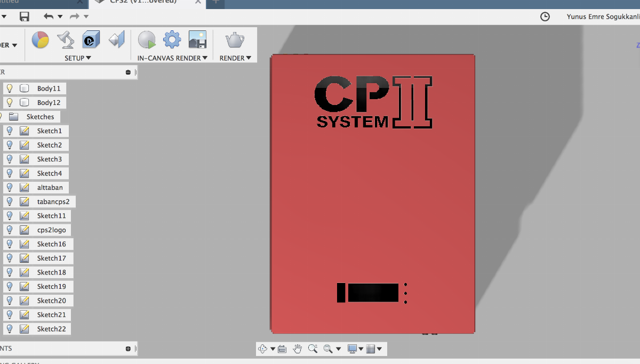Screen dimensions: 640x364
Task: Click the Body11 body icon
Action: pos(24,88)
